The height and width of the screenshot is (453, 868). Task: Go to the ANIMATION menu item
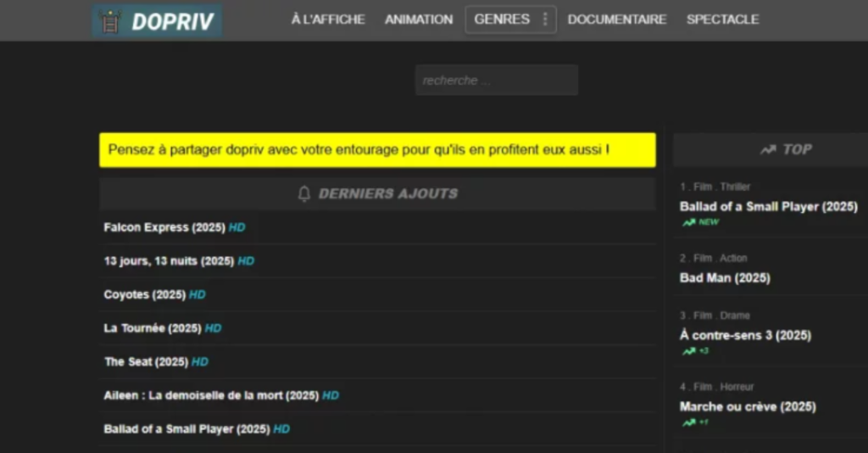pyautogui.click(x=419, y=20)
